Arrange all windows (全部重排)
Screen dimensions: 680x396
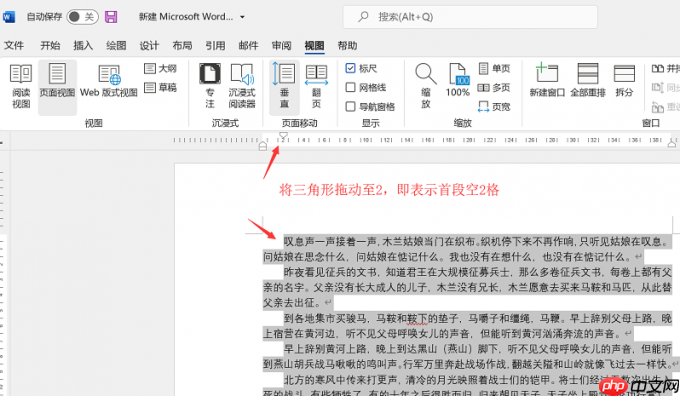(x=588, y=81)
